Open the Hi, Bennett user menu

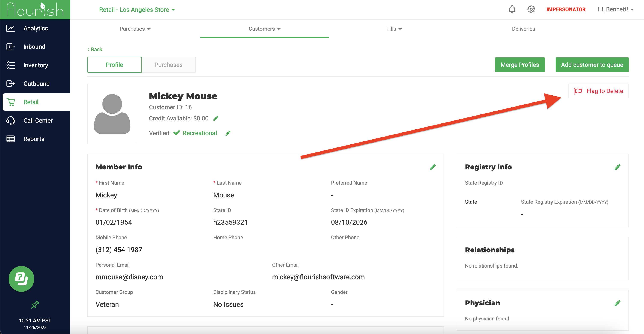coord(615,9)
